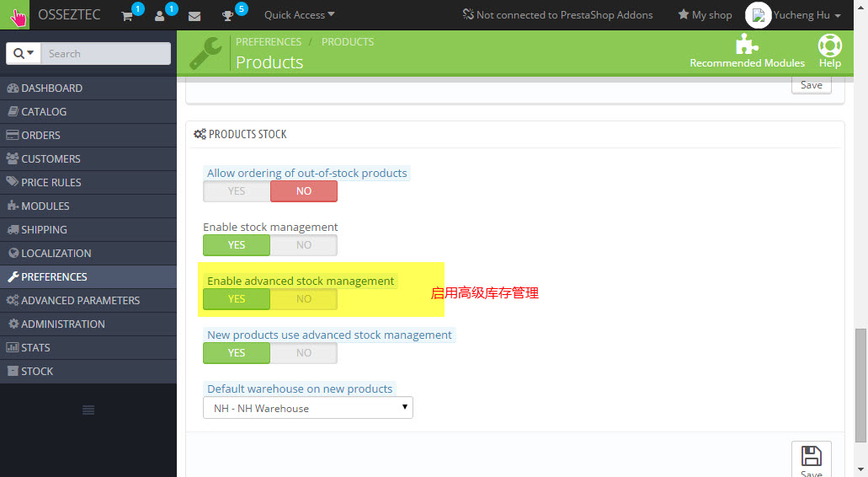
Task: Disable stock management with NO
Action: coord(303,245)
